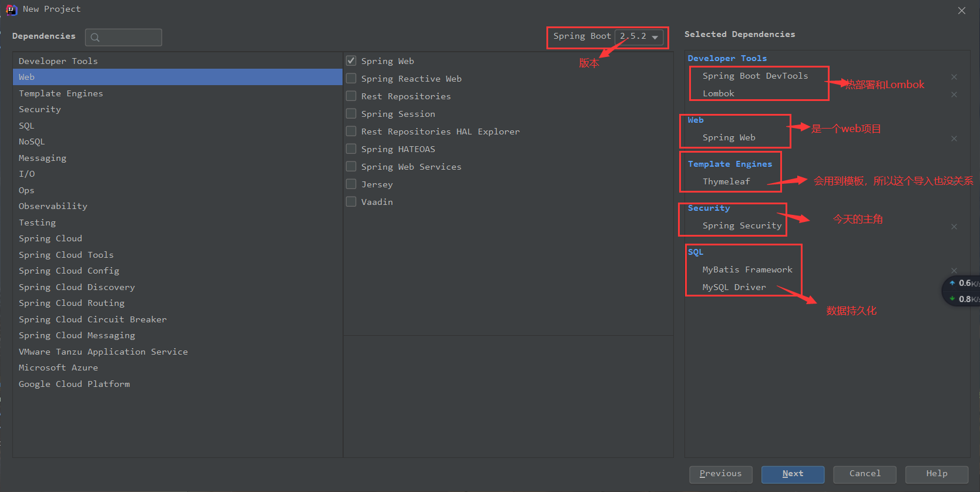Cancel the new project wizard

865,474
